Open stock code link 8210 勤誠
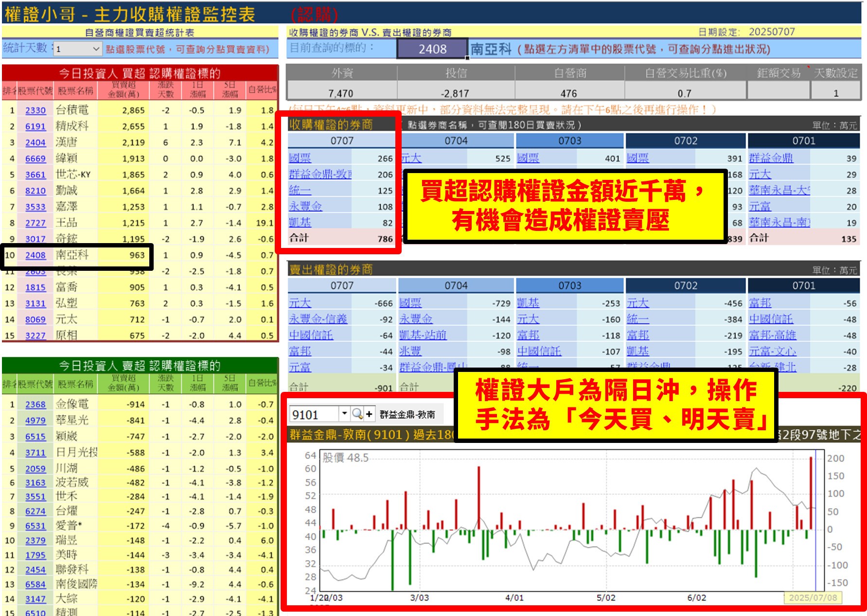 coord(35,191)
